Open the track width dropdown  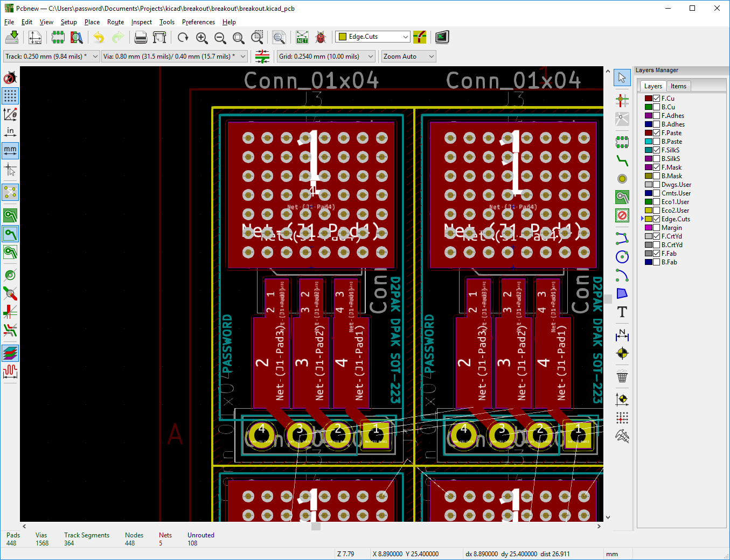(x=52, y=57)
